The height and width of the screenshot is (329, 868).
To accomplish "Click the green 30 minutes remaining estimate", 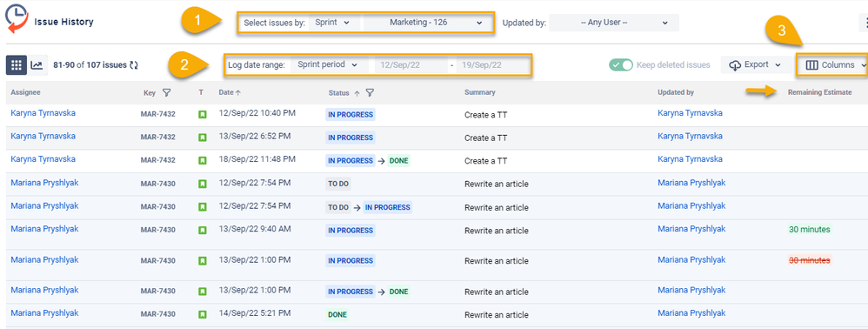I will (x=810, y=229).
